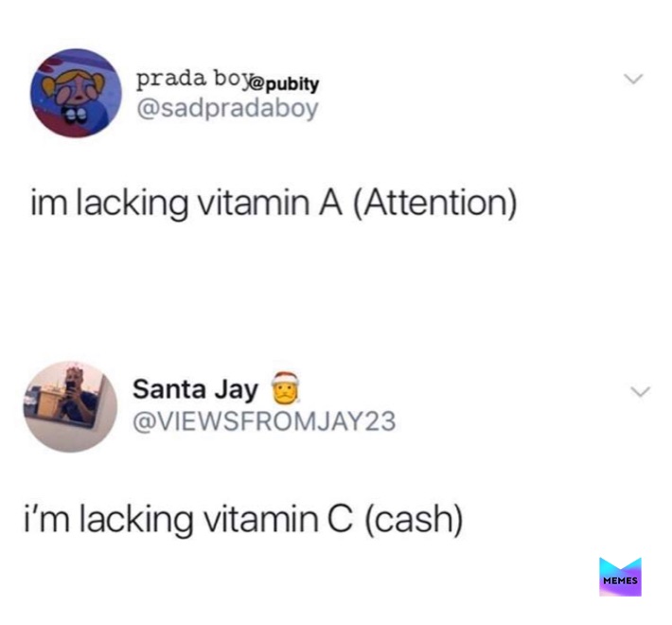This screenshot has height=625, width=672.
Task: Click the Santa emoji beside Santa Jay
Action: pos(285,388)
